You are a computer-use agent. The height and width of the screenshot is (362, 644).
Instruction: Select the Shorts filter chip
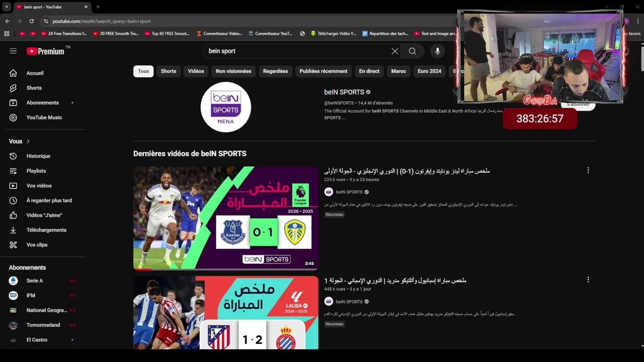pyautogui.click(x=169, y=71)
